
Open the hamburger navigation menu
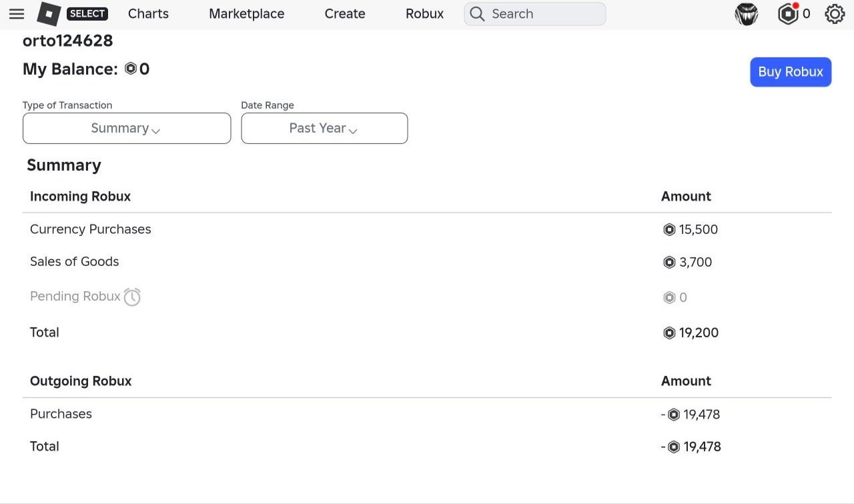tap(17, 14)
